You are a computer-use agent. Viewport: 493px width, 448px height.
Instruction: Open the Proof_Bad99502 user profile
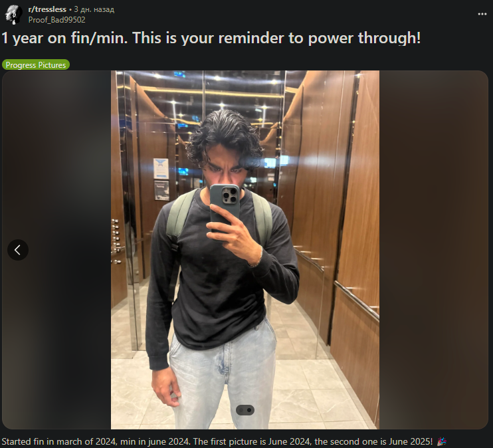click(x=57, y=20)
